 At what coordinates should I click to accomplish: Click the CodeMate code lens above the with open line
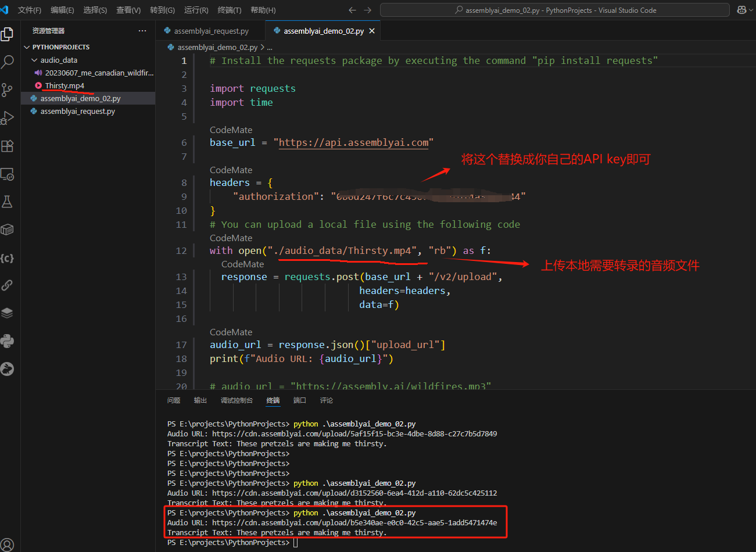click(x=231, y=238)
